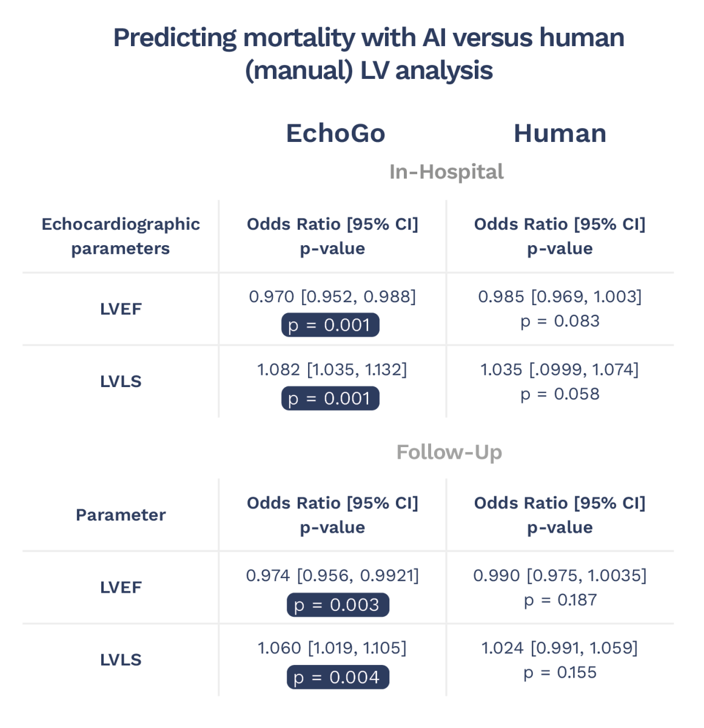Click the p = 0.155 value
The height and width of the screenshot is (728, 704).
560,672
